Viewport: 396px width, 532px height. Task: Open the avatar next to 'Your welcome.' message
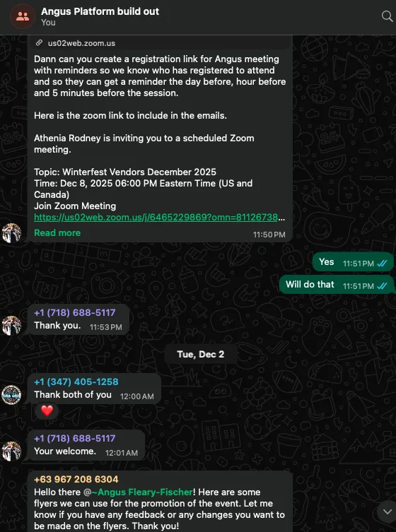pos(11,451)
